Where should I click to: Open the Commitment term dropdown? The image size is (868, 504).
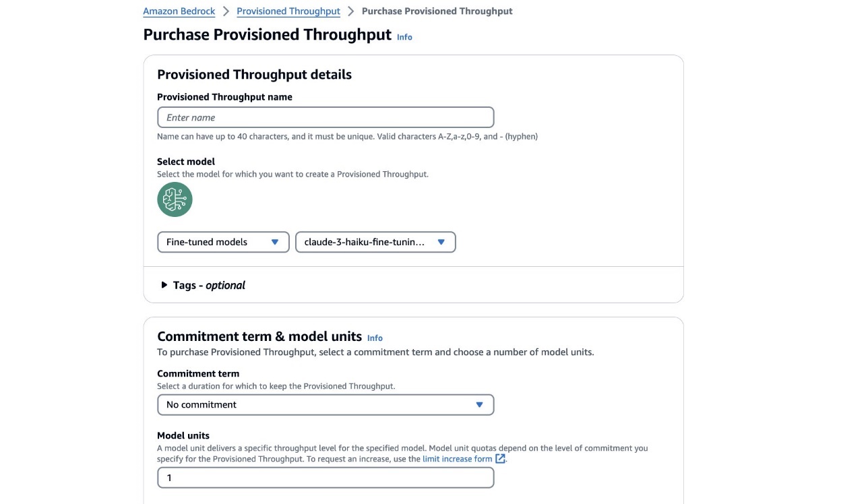point(325,405)
